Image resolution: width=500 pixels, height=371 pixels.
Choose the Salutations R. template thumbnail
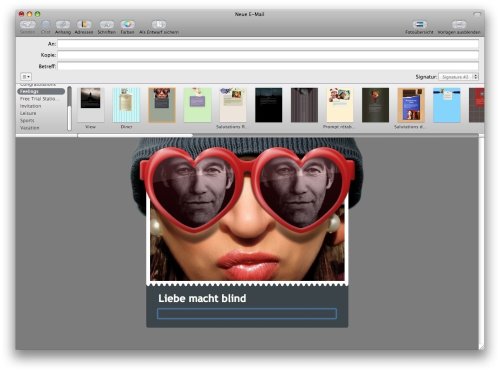coord(233,105)
